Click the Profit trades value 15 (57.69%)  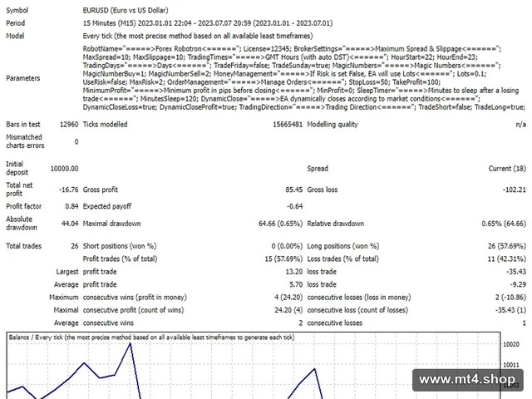(283, 259)
